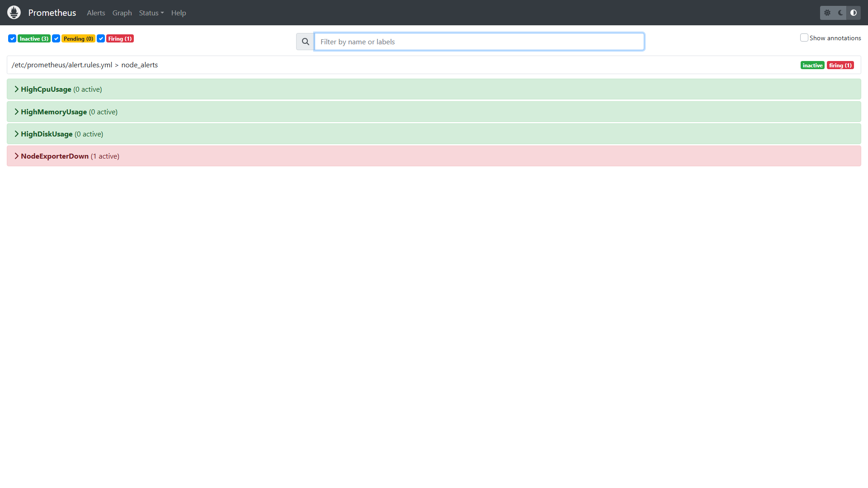868x488 pixels.
Task: Click the green Inactive (3) badge
Action: pos(34,38)
